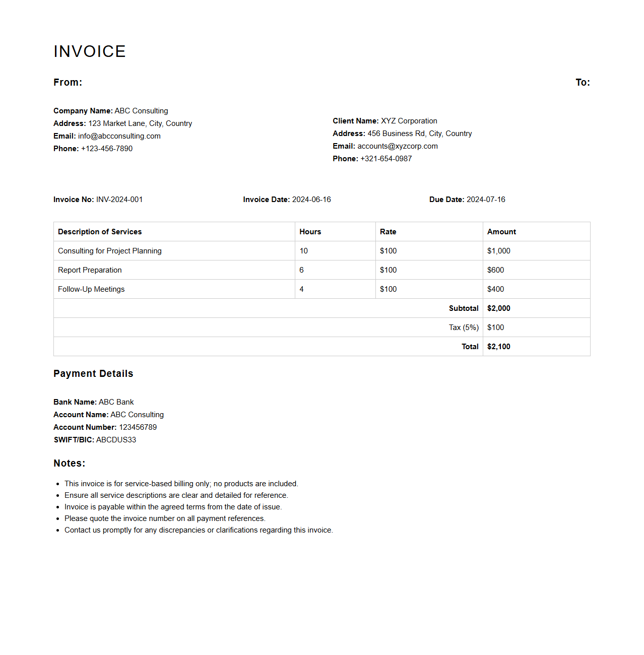This screenshot has width=644, height=655.
Task: Click the ABC phone number +123-456-7890
Action: [107, 149]
